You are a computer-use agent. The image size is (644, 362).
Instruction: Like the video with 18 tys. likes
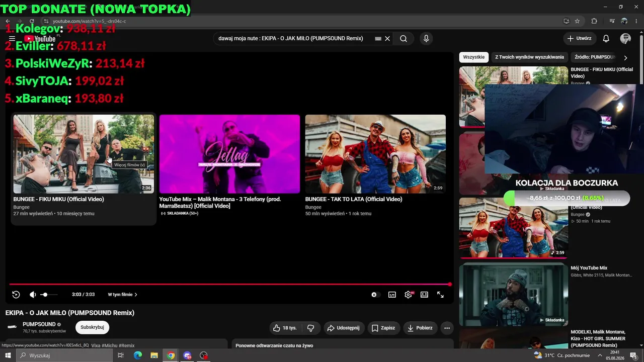[285, 328]
